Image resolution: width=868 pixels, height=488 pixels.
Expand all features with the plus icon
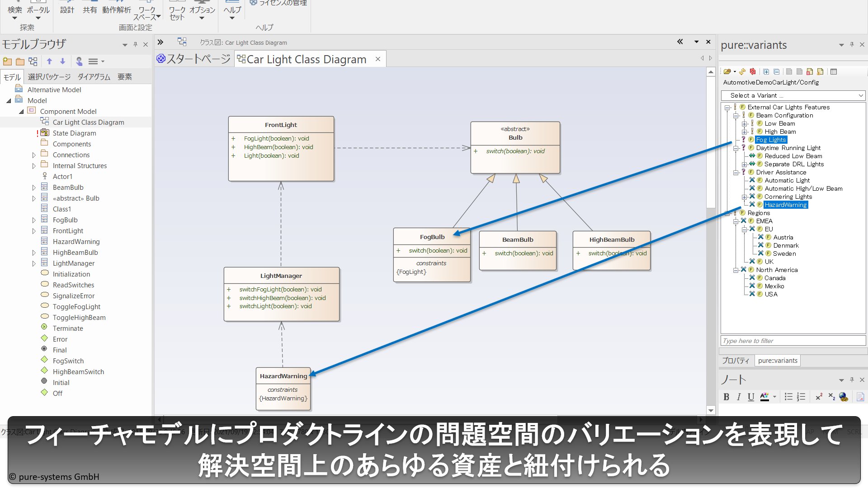tap(766, 72)
